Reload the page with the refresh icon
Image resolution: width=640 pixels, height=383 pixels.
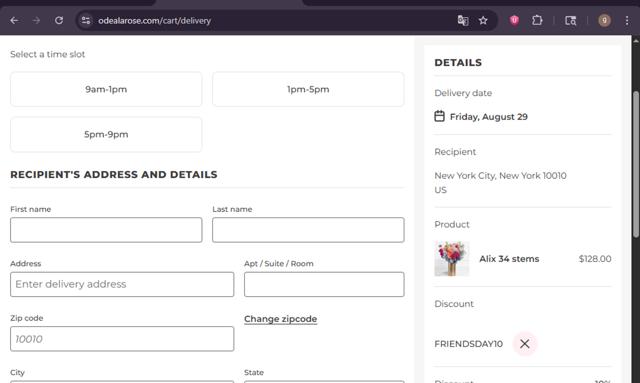[59, 20]
